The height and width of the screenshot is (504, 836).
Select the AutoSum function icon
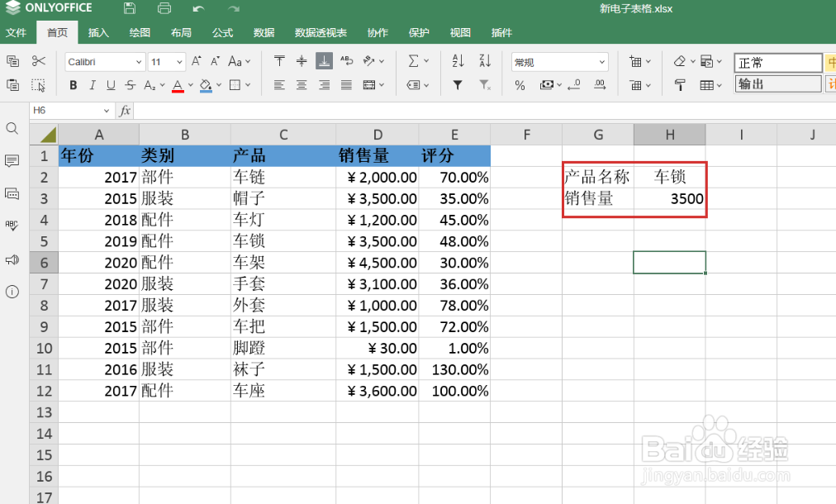pos(413,60)
